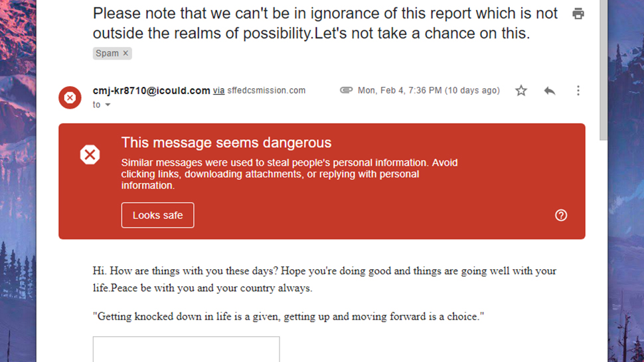Click sender address cmj-kr8710@icould.com

click(151, 90)
